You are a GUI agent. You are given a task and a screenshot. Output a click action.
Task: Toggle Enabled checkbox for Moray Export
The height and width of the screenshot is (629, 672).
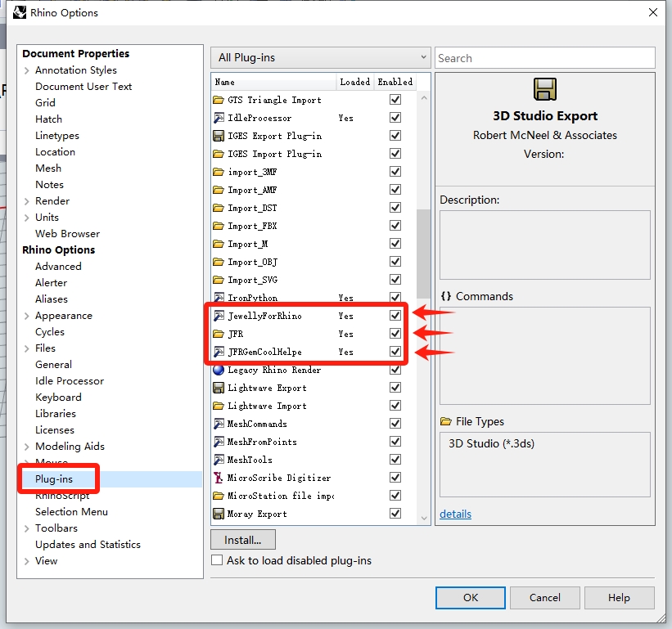(395, 513)
